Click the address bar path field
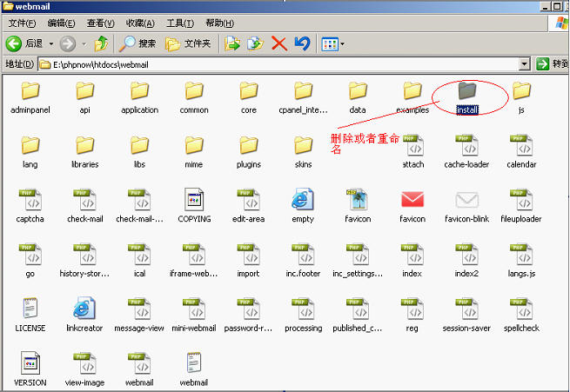This screenshot has height=392, width=570. (279, 64)
